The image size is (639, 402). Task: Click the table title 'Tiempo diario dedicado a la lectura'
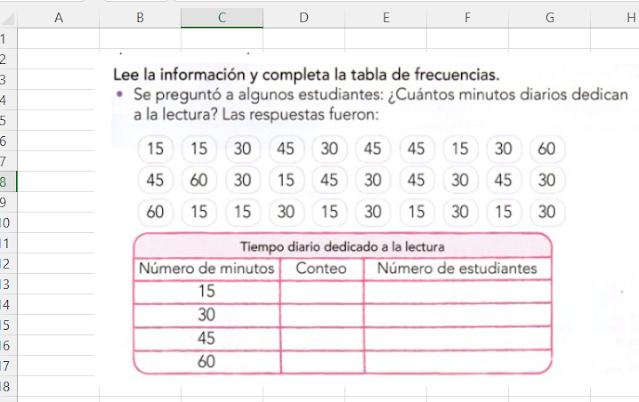[342, 247]
